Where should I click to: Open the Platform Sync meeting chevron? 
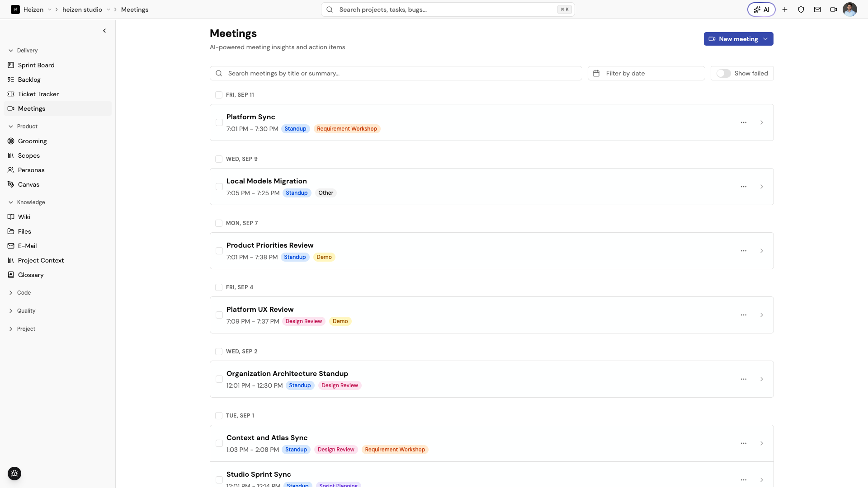762,122
